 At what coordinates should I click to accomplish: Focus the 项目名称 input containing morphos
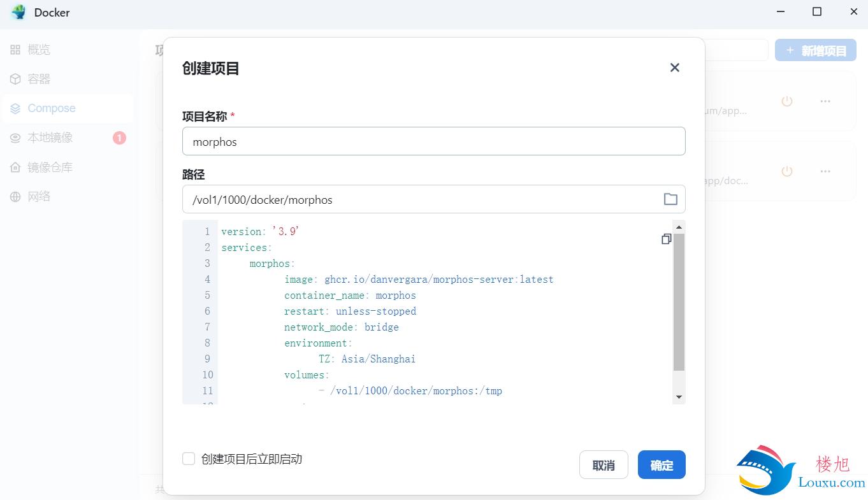coord(433,141)
